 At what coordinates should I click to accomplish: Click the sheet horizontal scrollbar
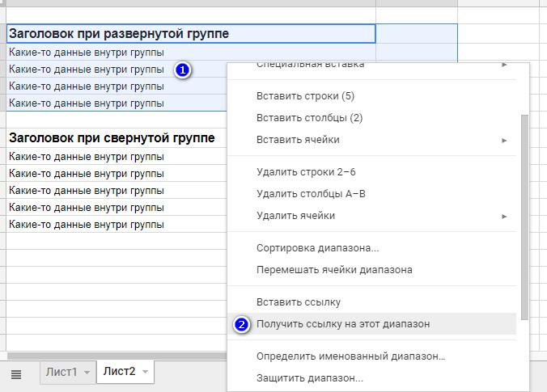click(x=117, y=356)
